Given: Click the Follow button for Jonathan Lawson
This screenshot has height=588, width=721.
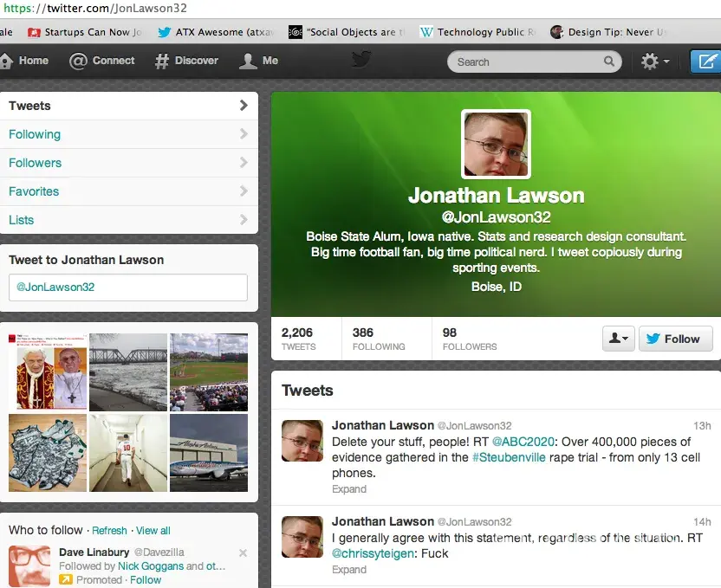Looking at the screenshot, I should tap(675, 339).
